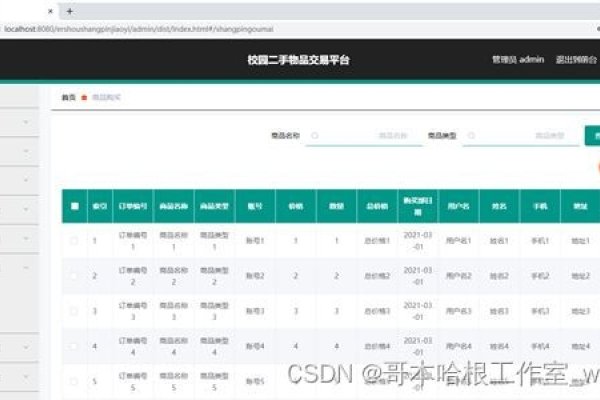Image resolution: width=600 pixels, height=400 pixels.
Task: Click the 用户名 column header
Action: [x=458, y=206]
